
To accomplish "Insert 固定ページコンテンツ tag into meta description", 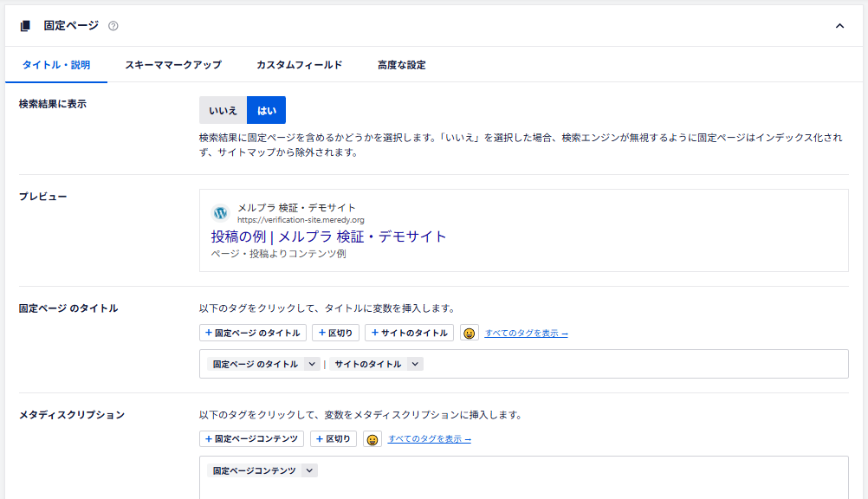I will click(x=251, y=439).
